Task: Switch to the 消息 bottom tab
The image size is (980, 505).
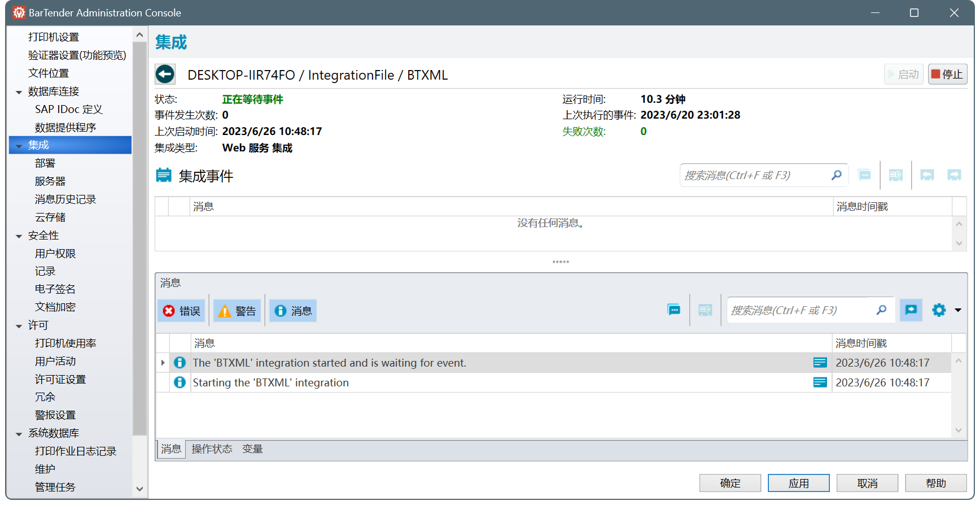Action: pyautogui.click(x=171, y=449)
